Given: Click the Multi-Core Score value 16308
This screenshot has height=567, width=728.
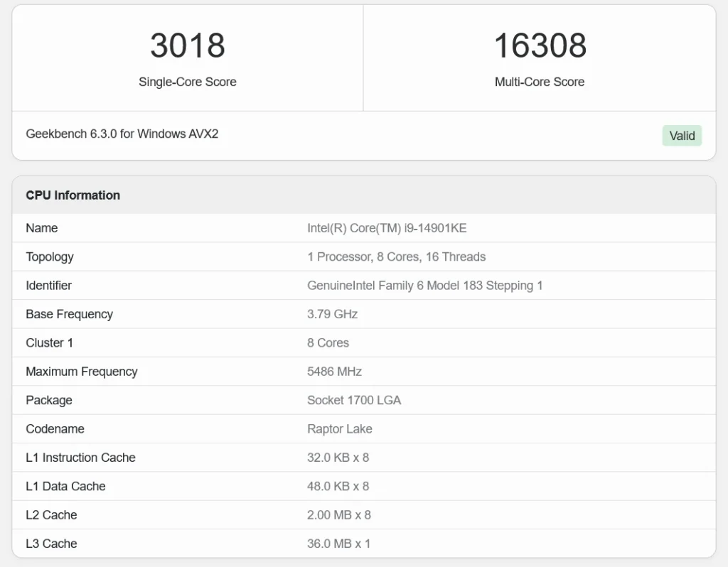Looking at the screenshot, I should [x=540, y=46].
